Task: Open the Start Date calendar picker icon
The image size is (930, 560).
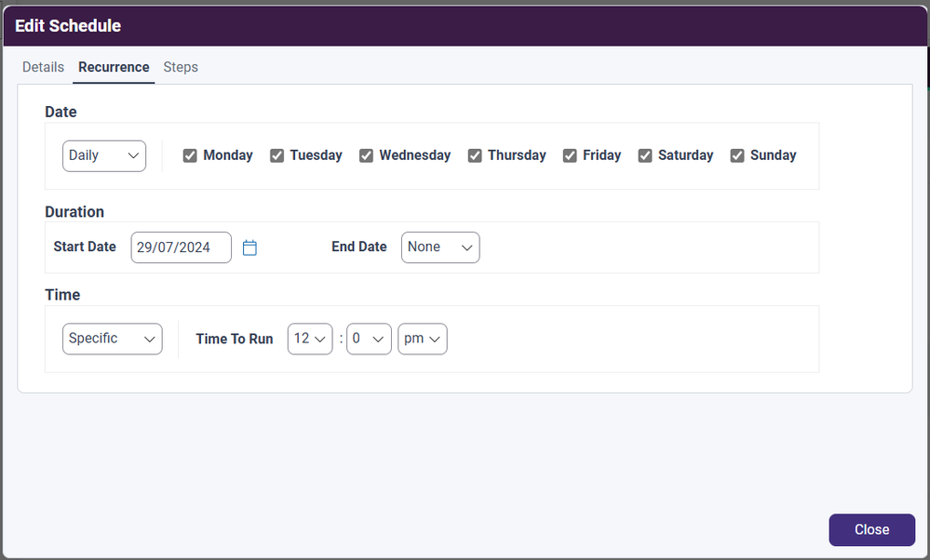Action: click(249, 247)
